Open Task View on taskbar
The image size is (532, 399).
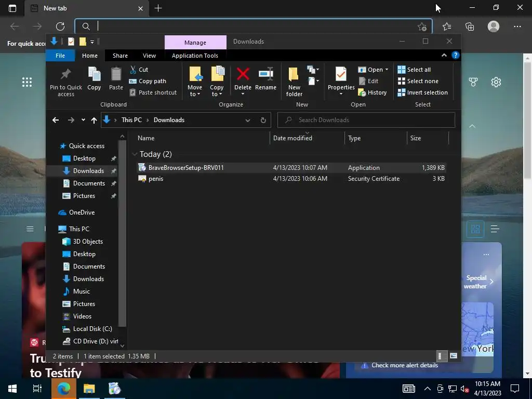click(x=37, y=389)
